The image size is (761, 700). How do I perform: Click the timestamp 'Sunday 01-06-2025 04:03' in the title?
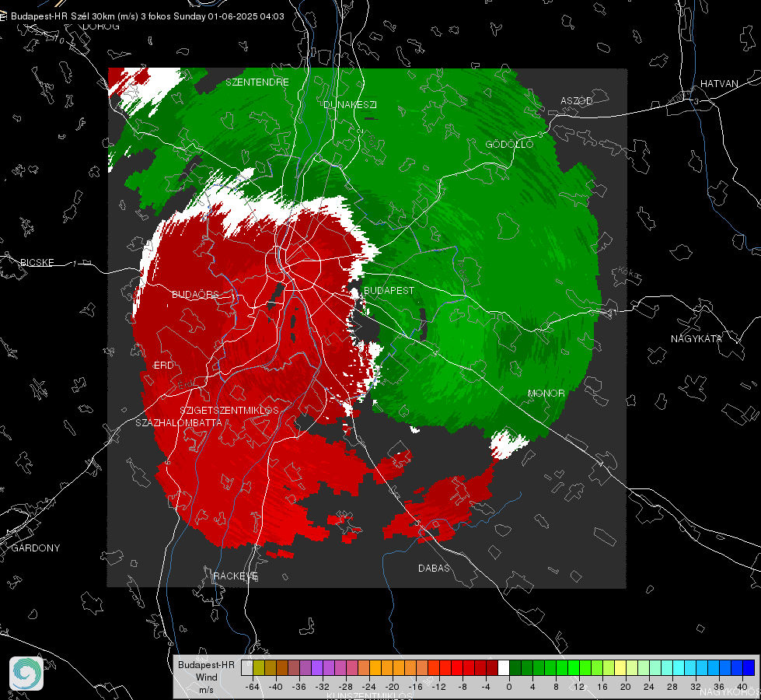229,16
